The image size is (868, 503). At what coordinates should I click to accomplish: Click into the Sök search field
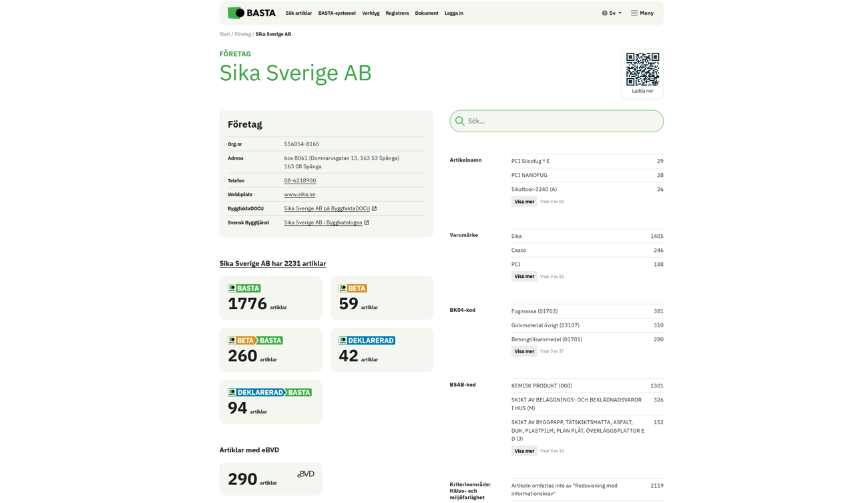click(x=561, y=122)
